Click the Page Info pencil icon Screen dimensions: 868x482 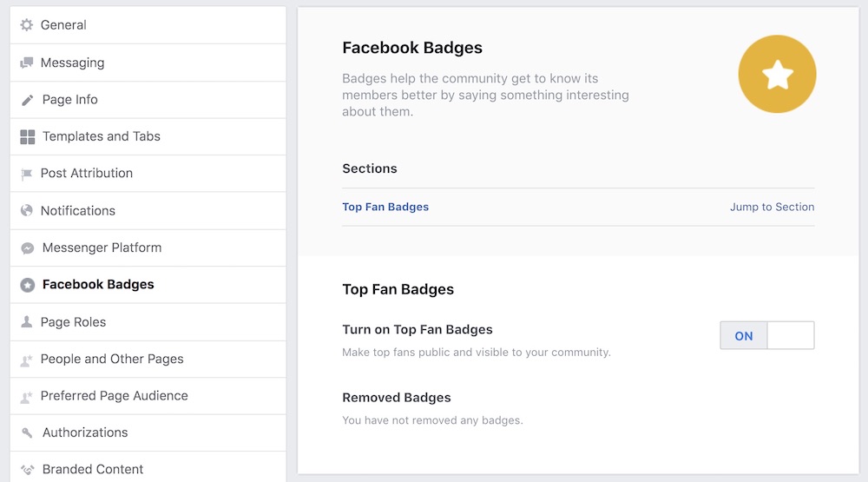(27, 100)
